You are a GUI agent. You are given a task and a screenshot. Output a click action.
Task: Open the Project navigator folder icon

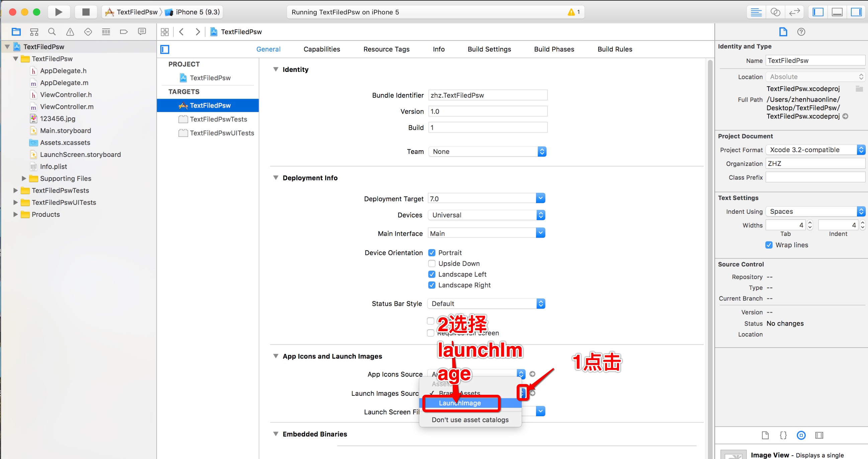pyautogui.click(x=16, y=32)
